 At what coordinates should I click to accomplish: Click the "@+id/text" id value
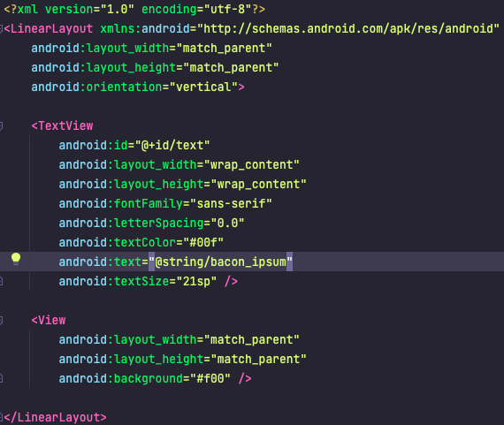point(172,146)
